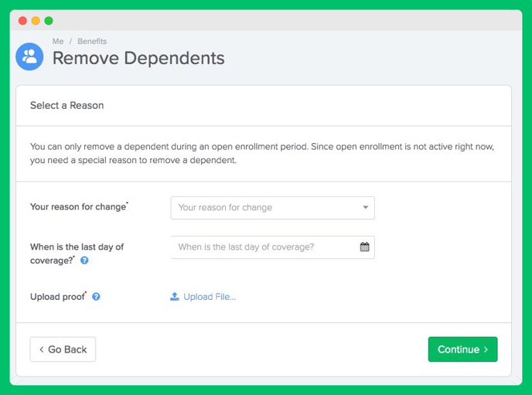Focus the last day of coverage field
The image size is (532, 395).
tap(273, 247)
